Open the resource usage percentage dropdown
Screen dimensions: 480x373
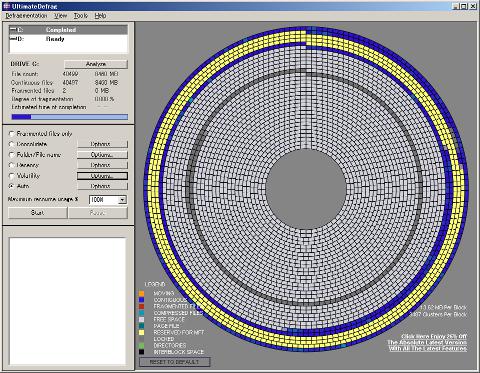[122, 200]
